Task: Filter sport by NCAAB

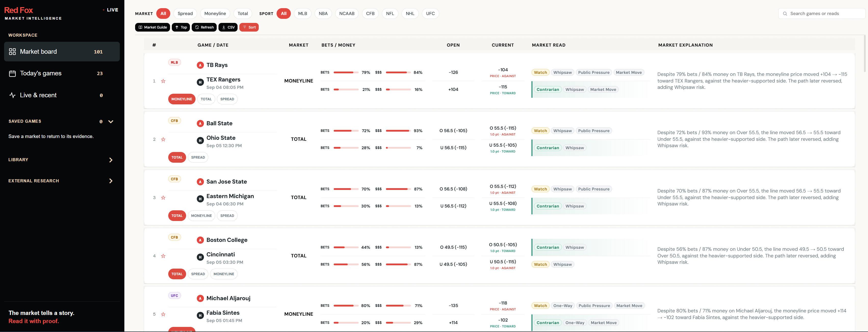Action: pyautogui.click(x=347, y=13)
